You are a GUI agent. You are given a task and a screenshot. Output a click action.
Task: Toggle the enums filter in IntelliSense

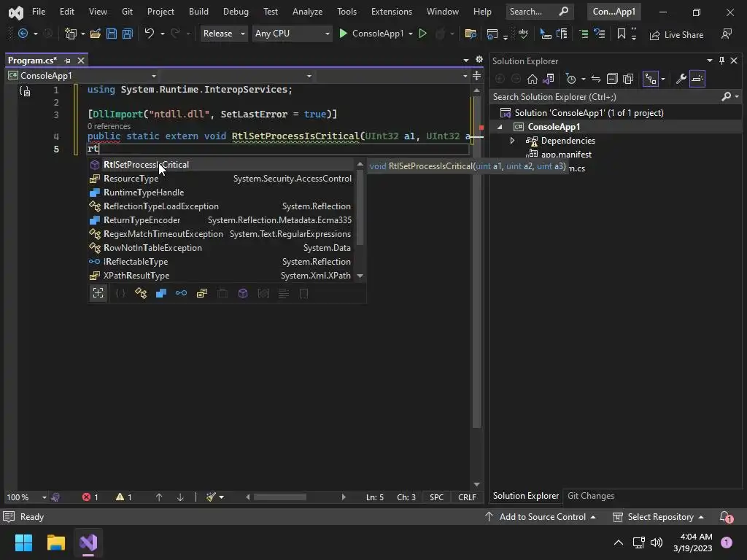[x=202, y=293]
